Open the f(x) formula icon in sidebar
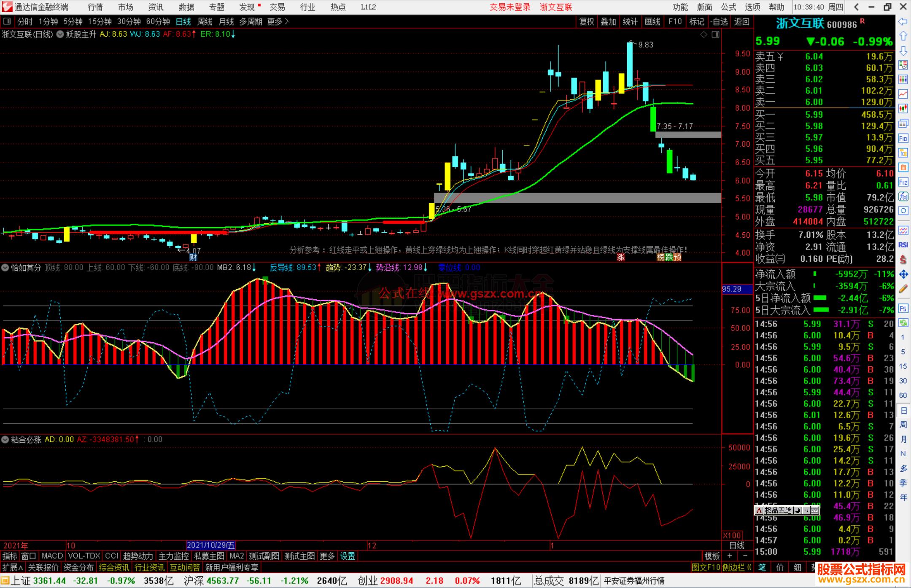This screenshot has height=588, width=911. coord(903,196)
